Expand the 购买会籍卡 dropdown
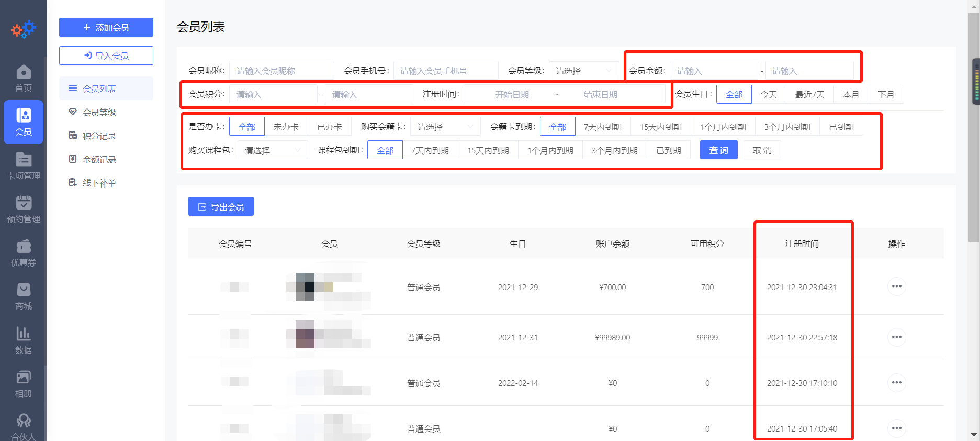980x441 pixels. [x=445, y=127]
